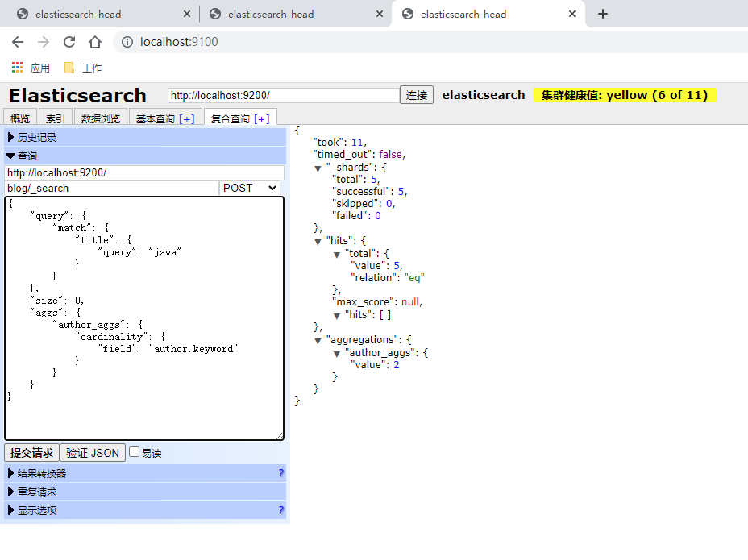Select the 复合查询 tab
The height and width of the screenshot is (560, 748).
click(230, 118)
